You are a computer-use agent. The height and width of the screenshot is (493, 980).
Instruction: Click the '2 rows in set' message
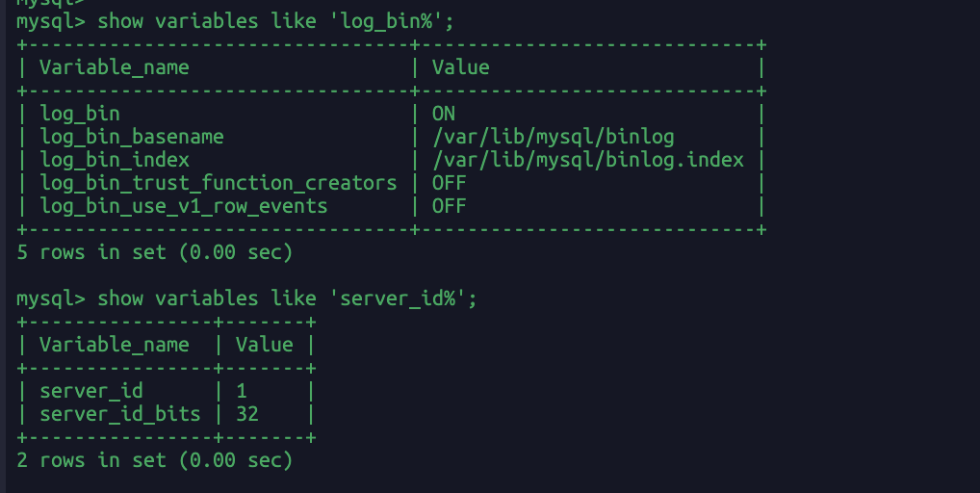click(154, 460)
